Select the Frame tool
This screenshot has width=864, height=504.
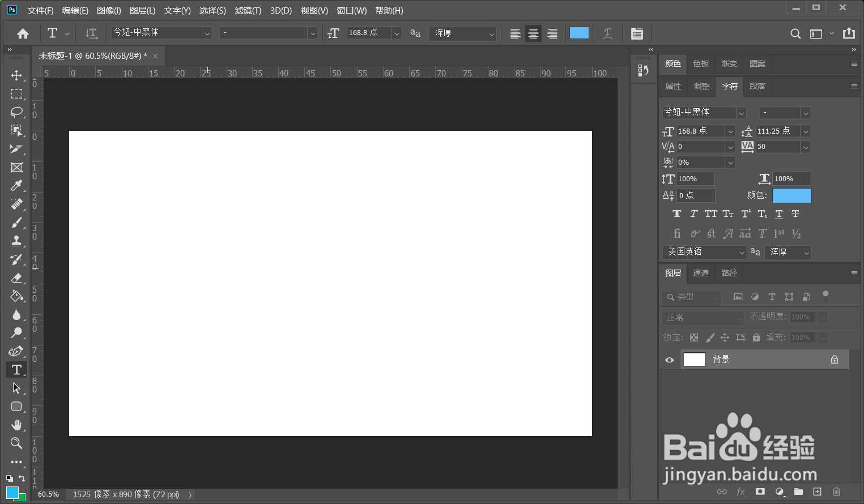(x=16, y=168)
